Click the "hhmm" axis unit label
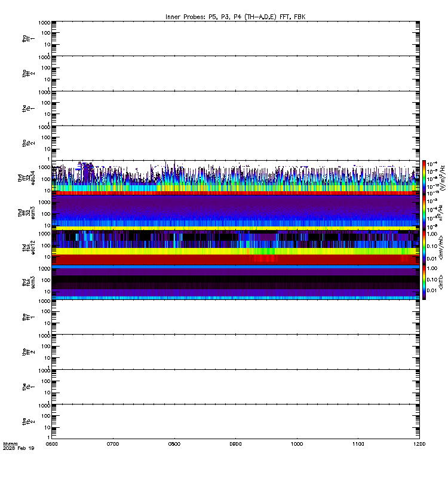Viewport: 448px width, 478px height. click(x=10, y=444)
